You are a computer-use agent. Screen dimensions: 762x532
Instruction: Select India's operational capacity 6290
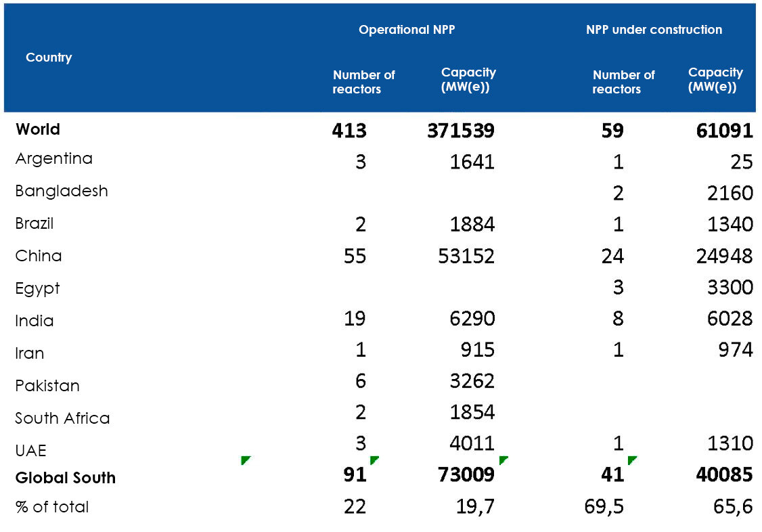[x=472, y=318]
